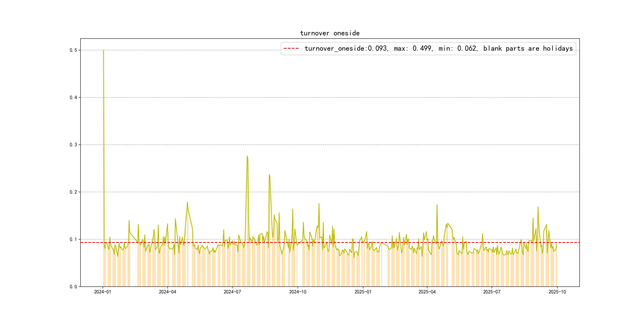Click the 0.2 y-axis tick label
This screenshot has width=644, height=322.
[x=73, y=192]
